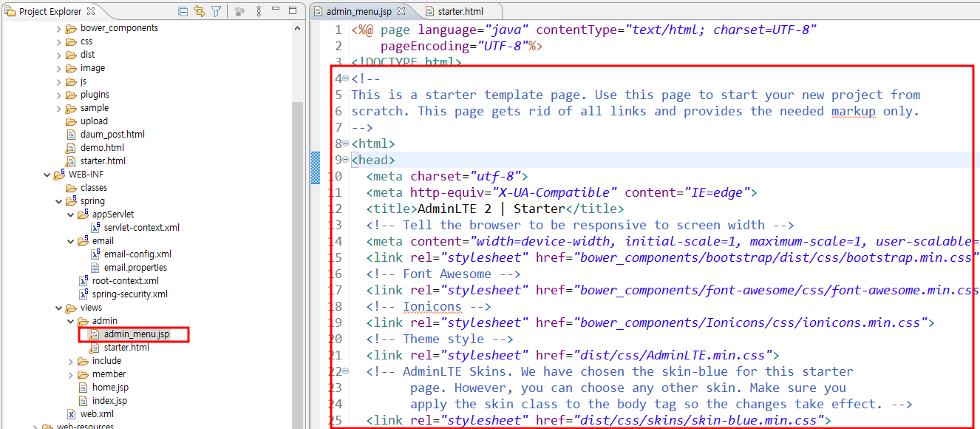Click the file icon on the starter.html tab
The width and height of the screenshot is (980, 429).
(x=429, y=11)
